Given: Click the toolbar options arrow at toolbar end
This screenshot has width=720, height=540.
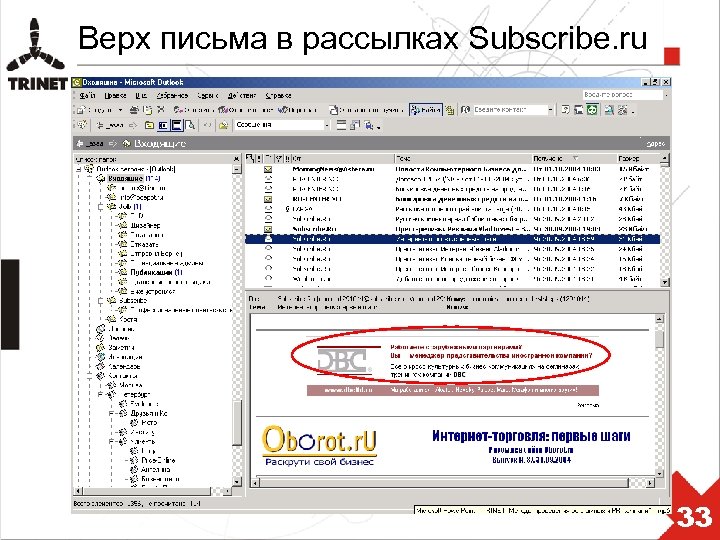Looking at the screenshot, I should [634, 111].
